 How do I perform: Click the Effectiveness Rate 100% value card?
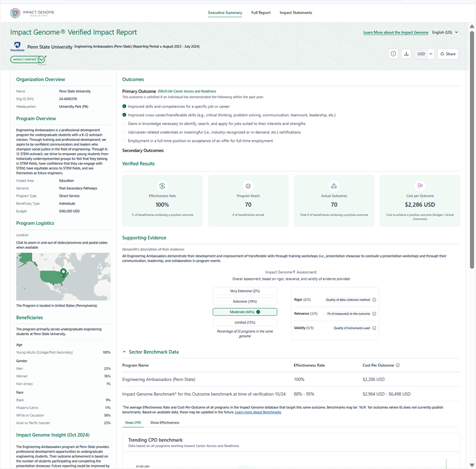click(162, 200)
